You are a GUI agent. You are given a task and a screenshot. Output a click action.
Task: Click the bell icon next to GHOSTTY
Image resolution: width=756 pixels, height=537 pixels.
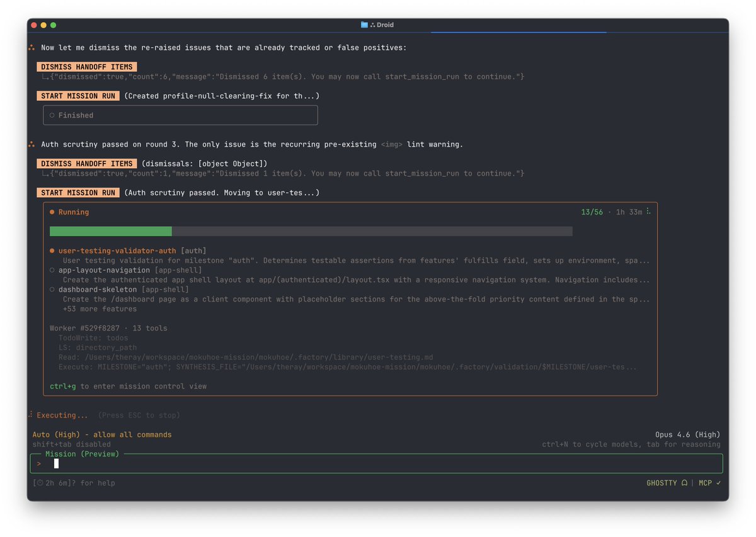pyautogui.click(x=685, y=483)
